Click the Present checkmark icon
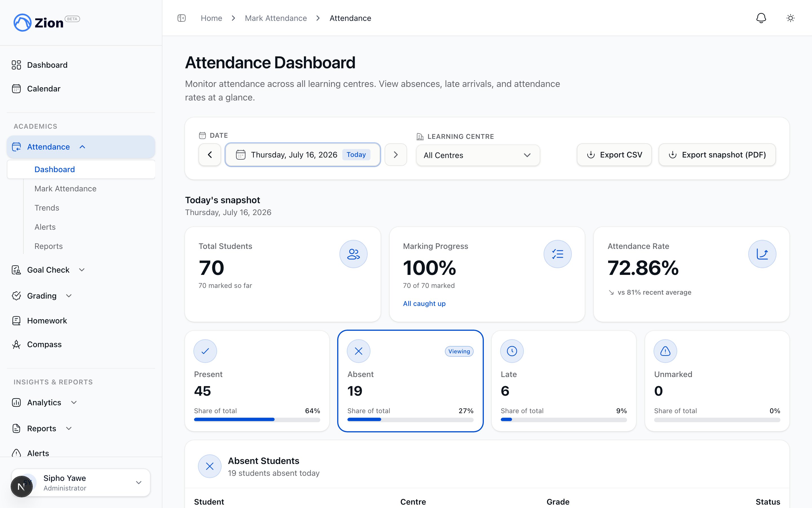The image size is (812, 508). [x=205, y=351]
